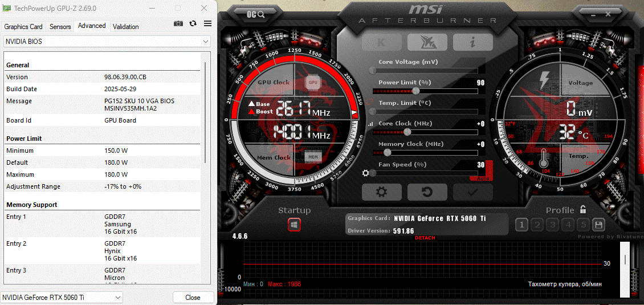Viewport: 644px width, 305px height.
Task: Open the Validation tab
Action: point(126,27)
